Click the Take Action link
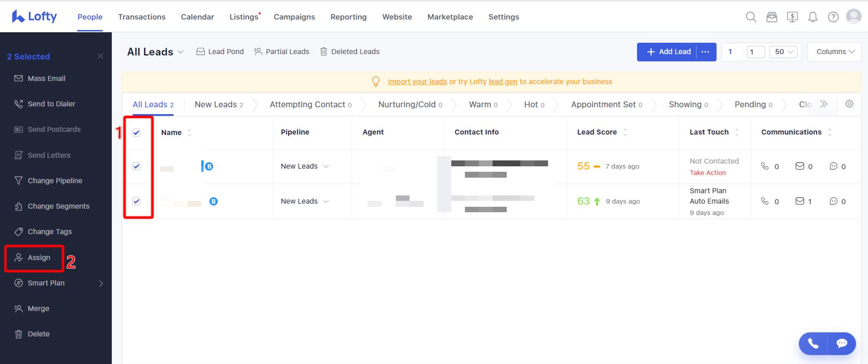868x364 pixels. (708, 173)
